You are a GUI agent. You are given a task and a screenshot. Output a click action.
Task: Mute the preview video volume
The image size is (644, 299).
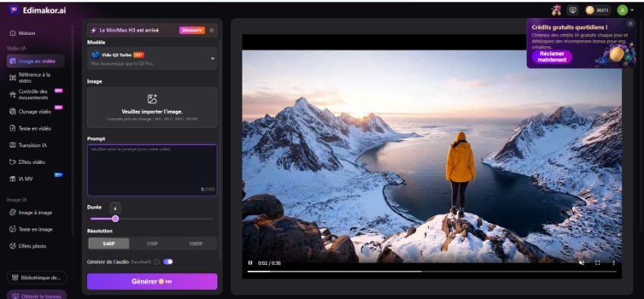tap(581, 263)
